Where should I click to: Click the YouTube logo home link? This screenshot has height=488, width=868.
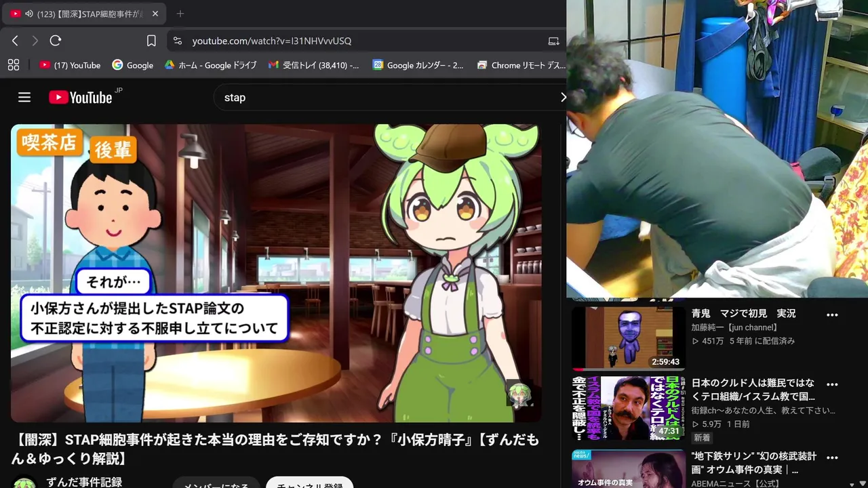(x=81, y=97)
